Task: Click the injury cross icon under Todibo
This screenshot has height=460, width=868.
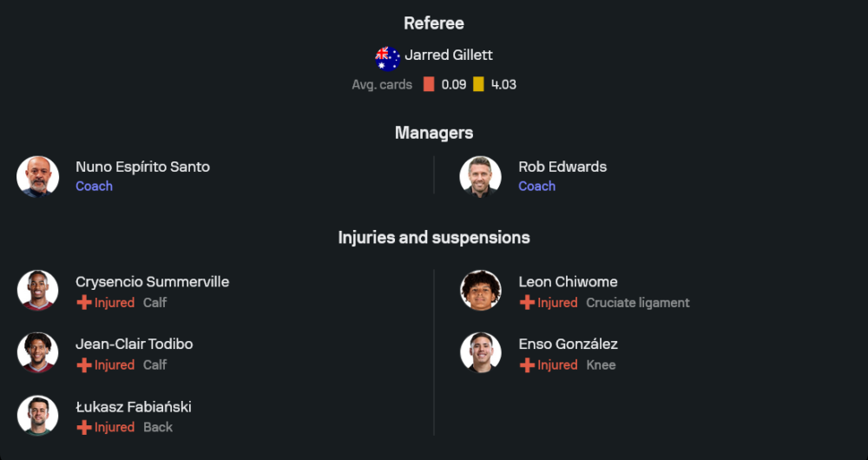Action: pyautogui.click(x=84, y=365)
